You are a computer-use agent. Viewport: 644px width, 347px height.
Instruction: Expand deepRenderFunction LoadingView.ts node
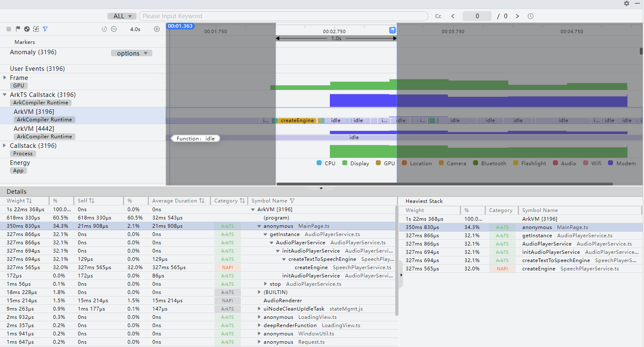coord(259,325)
